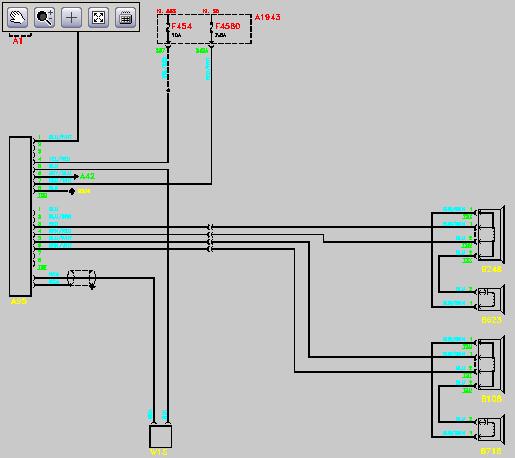Fit the diagram to the window
This screenshot has width=515, height=458.
click(99, 17)
